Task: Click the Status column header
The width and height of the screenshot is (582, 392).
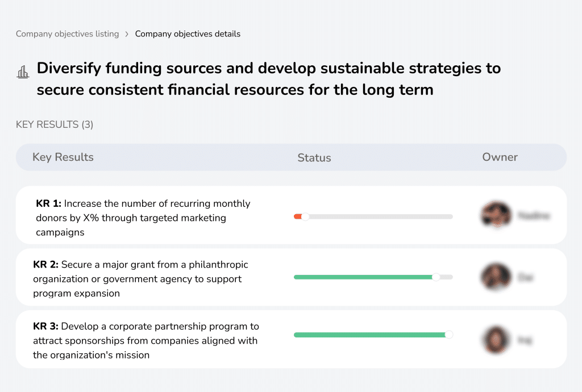Action: click(x=314, y=157)
